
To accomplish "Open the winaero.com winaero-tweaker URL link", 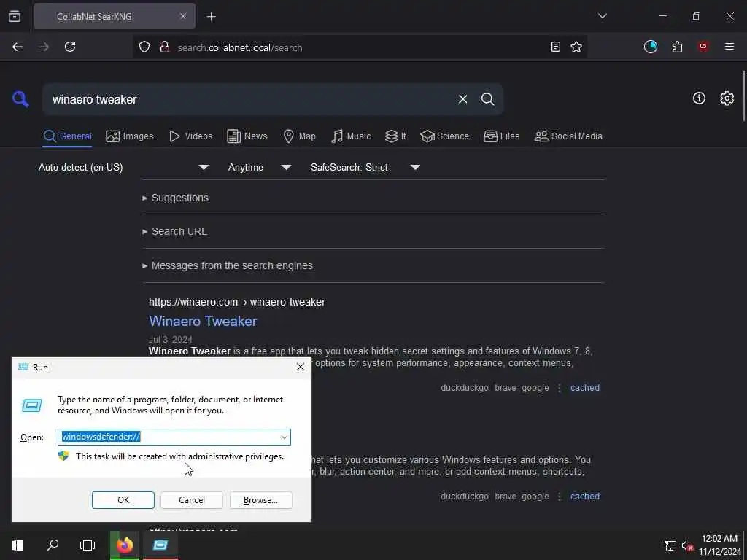I will [x=237, y=302].
